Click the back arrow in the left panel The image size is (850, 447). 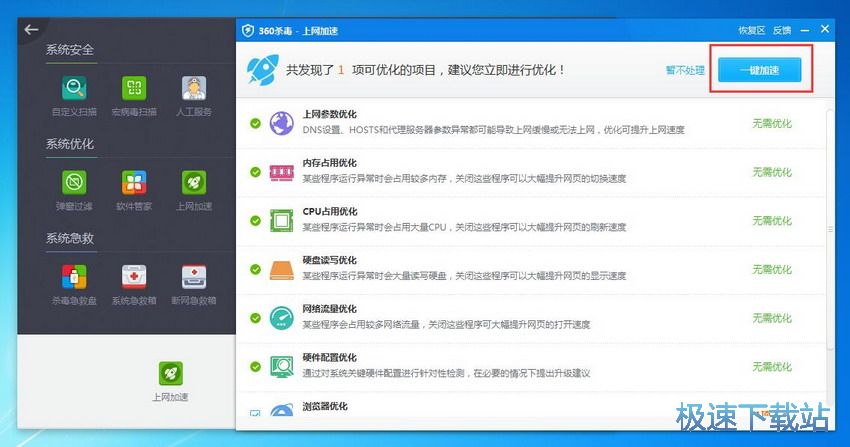(x=31, y=29)
